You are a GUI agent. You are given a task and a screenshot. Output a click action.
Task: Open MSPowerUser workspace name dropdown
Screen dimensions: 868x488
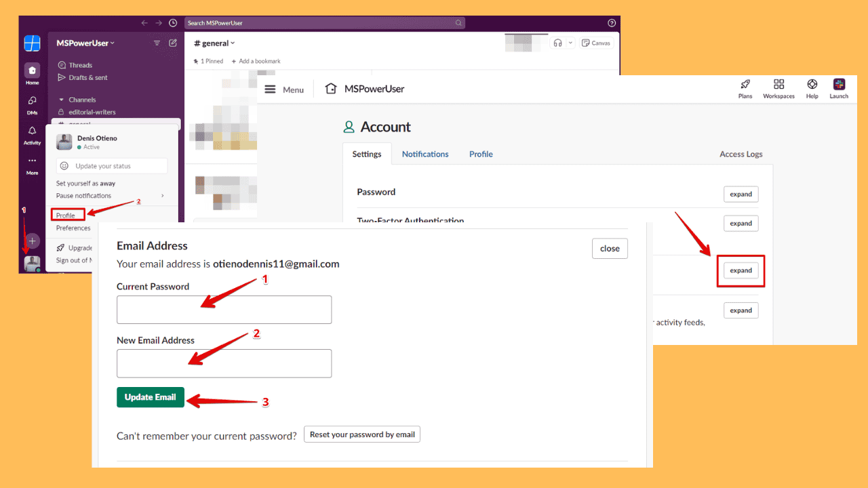pos(85,43)
